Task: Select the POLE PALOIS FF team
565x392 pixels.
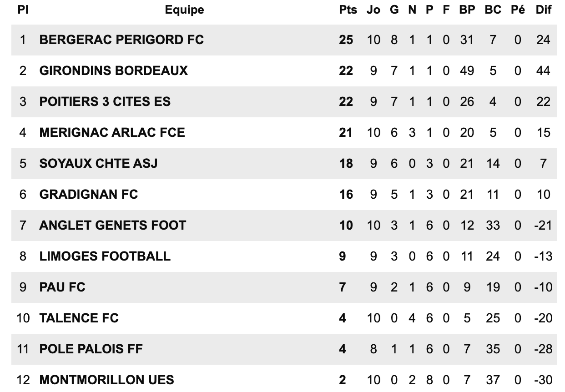Action: tap(91, 349)
